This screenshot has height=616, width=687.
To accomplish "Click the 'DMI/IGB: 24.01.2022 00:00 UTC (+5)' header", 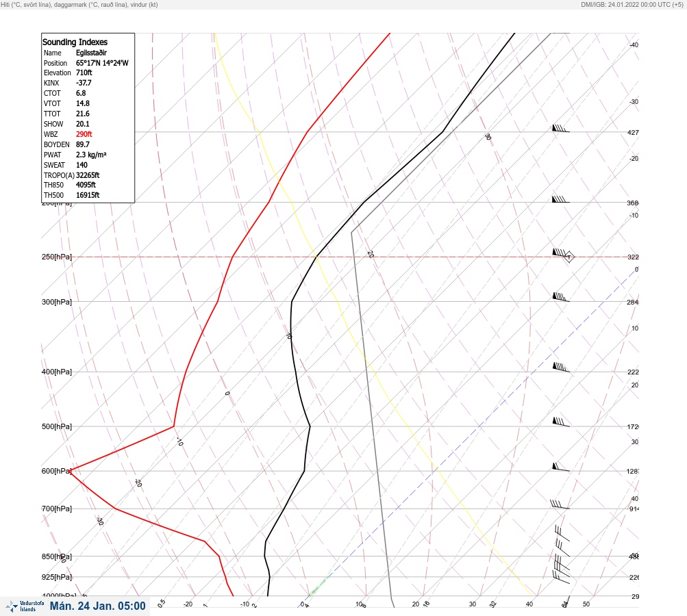I will 632,4.
